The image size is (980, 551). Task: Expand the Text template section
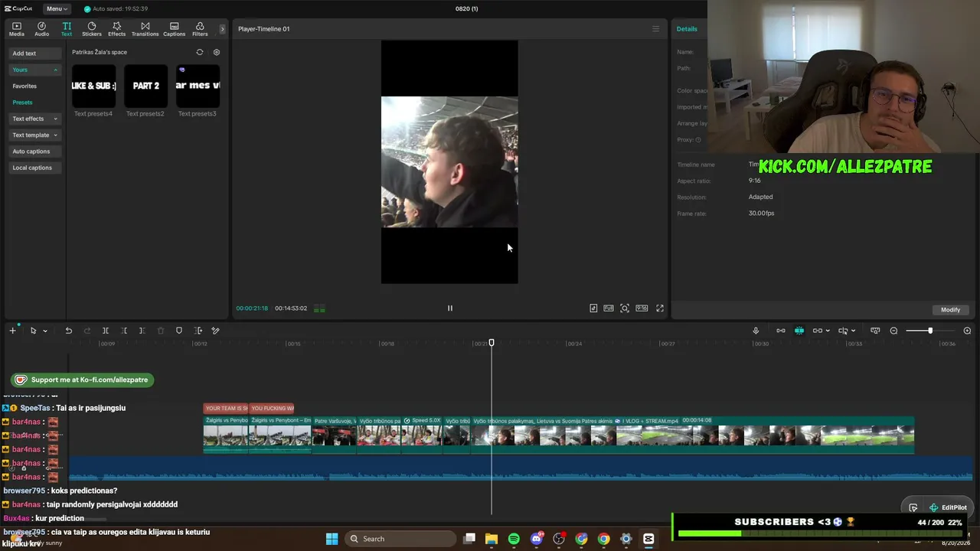coord(35,135)
